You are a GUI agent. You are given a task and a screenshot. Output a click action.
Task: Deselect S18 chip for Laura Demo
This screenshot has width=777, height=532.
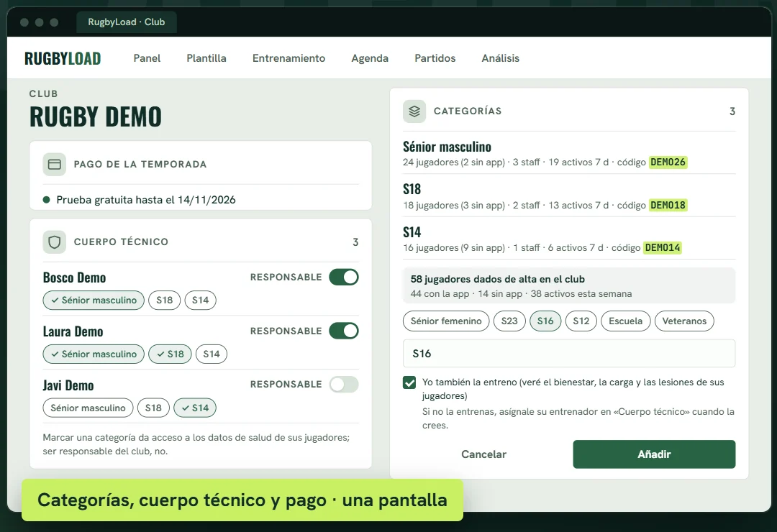point(170,354)
